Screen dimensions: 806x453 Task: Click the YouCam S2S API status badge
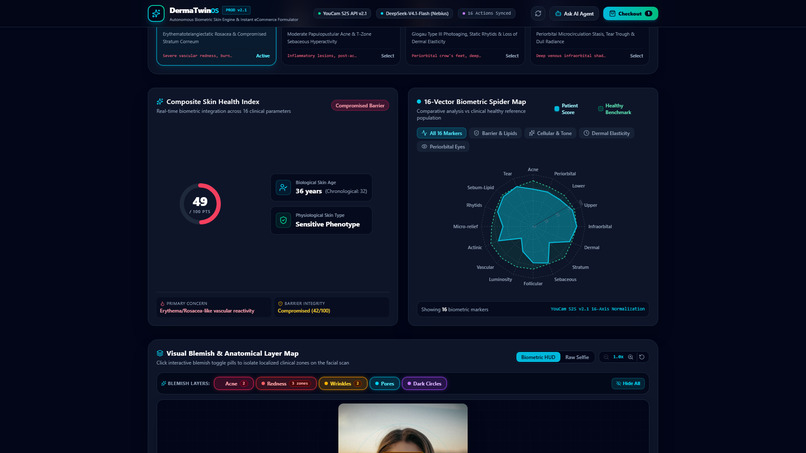click(342, 13)
